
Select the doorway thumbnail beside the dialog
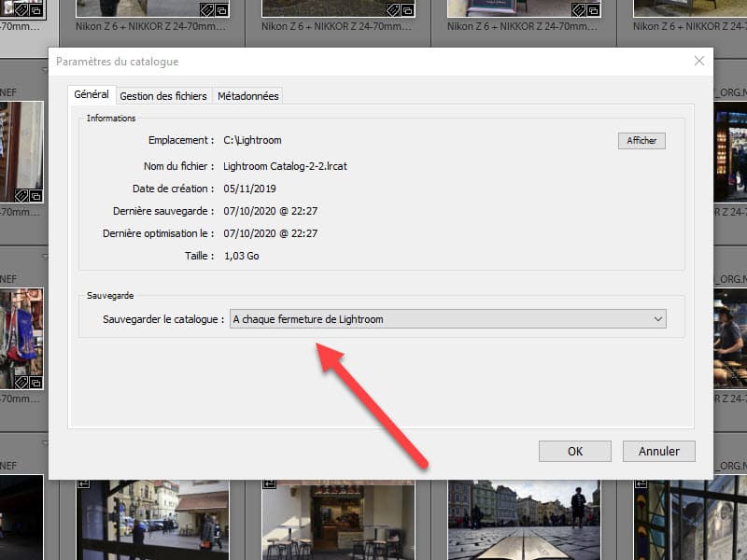click(21, 152)
